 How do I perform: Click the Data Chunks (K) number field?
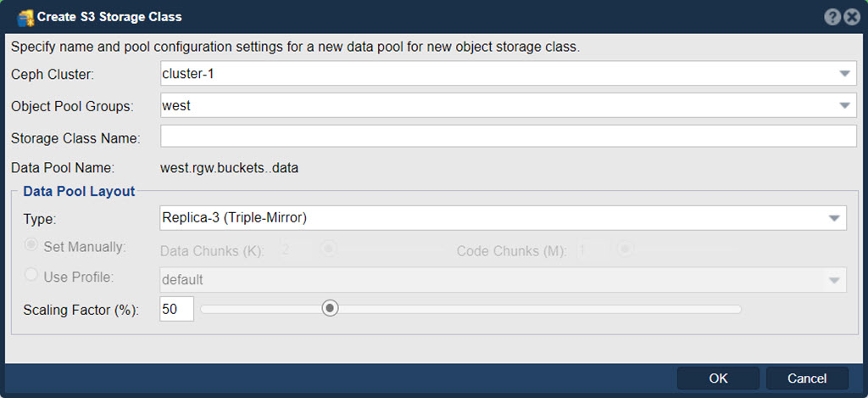point(296,250)
